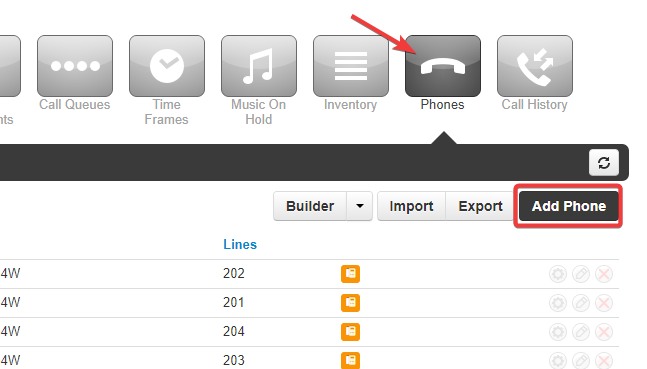This screenshot has width=647, height=369.
Task: Open Time Frames clock icon
Action: (x=167, y=66)
